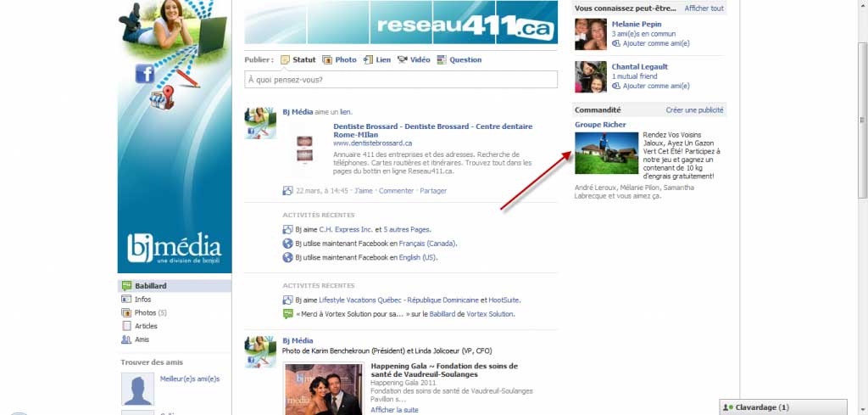
Task: Click add-friend icon beside Melanie Pepin
Action: click(x=616, y=43)
